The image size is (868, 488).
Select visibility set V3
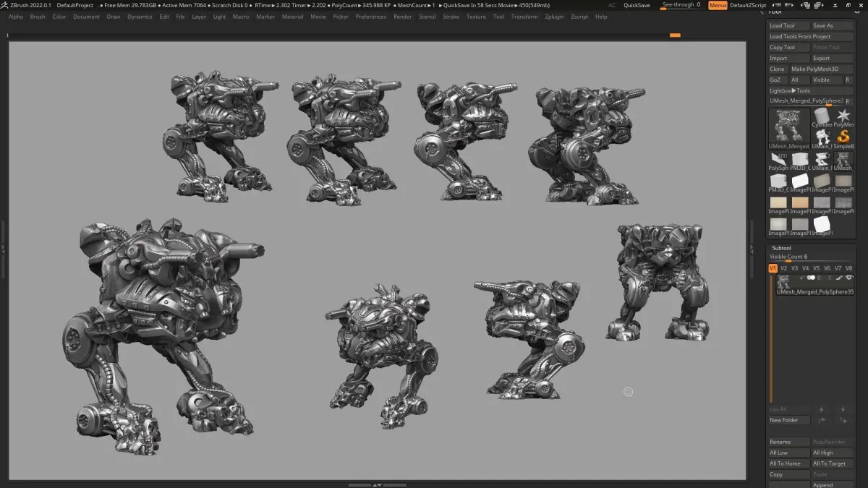click(794, 268)
